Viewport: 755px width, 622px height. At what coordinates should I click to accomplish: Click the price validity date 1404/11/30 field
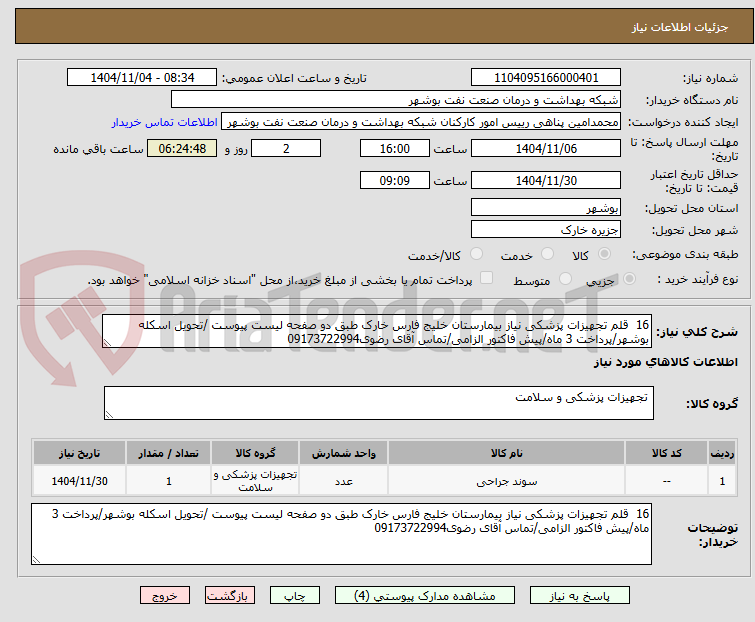click(x=546, y=180)
